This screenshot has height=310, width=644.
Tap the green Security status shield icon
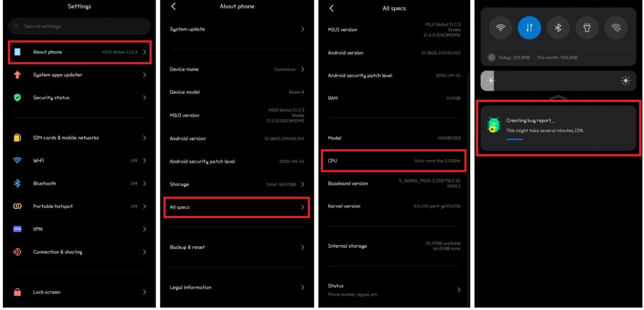tap(17, 98)
